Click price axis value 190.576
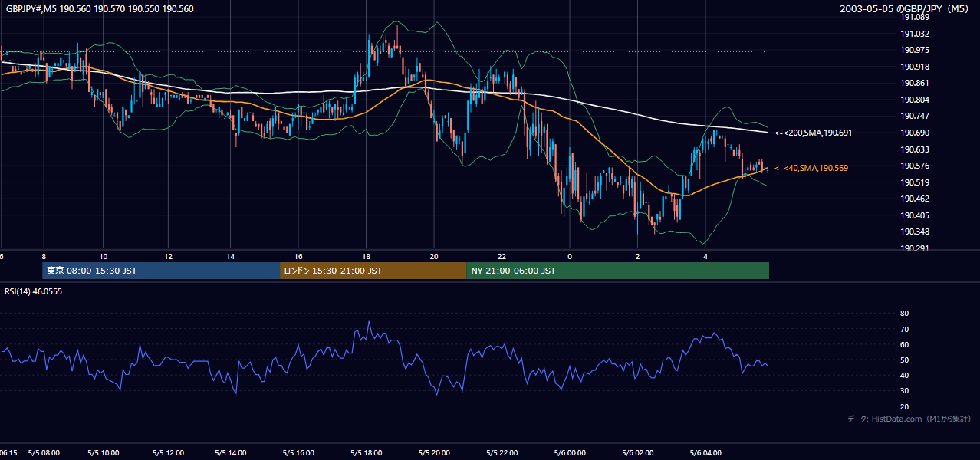Viewport: 980px width, 460px height. click(x=915, y=166)
